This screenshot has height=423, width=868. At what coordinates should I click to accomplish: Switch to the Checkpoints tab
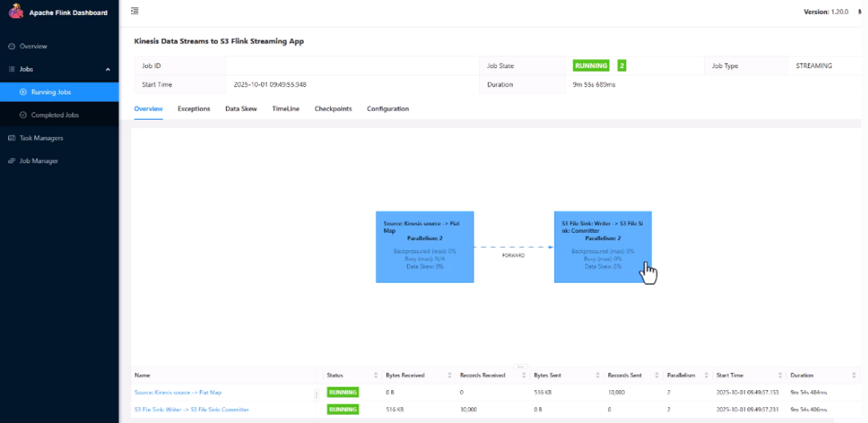point(333,109)
